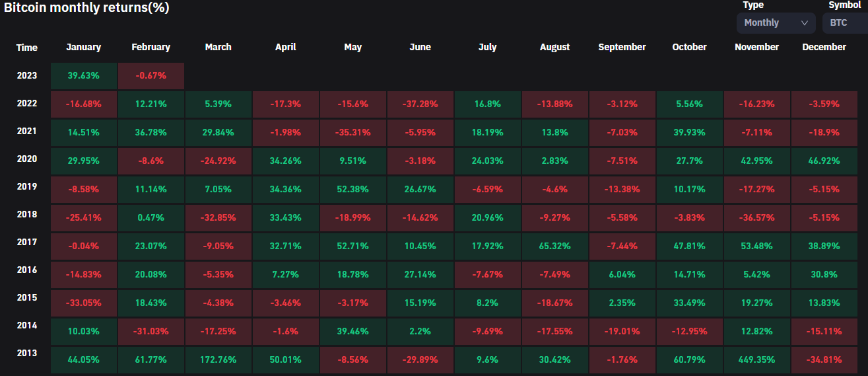This screenshot has height=376, width=868.
Task: Select the -37.28% June 2022 cell
Action: point(420,104)
